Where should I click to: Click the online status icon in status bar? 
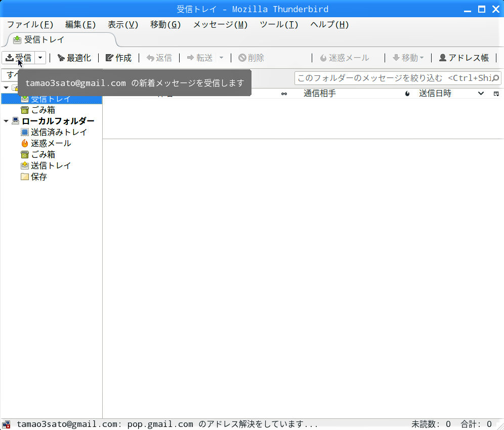[x=6, y=424]
